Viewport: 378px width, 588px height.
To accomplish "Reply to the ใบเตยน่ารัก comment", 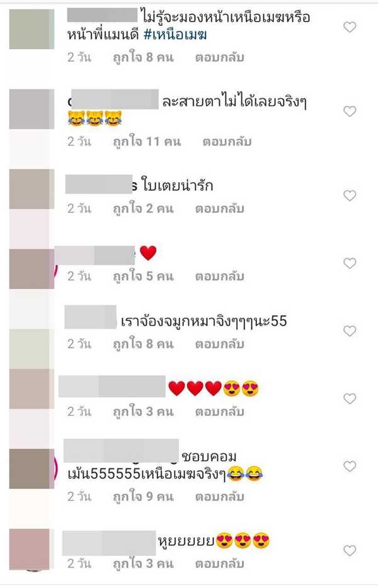I will 220,209.
